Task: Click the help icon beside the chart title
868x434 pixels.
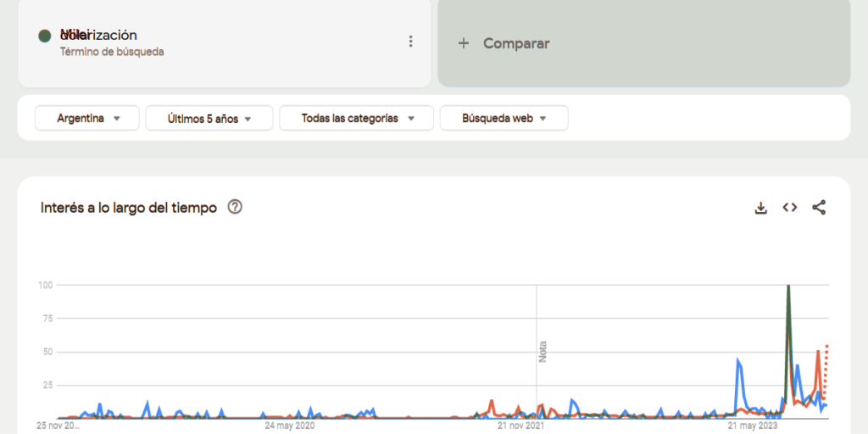Action: pyautogui.click(x=235, y=207)
